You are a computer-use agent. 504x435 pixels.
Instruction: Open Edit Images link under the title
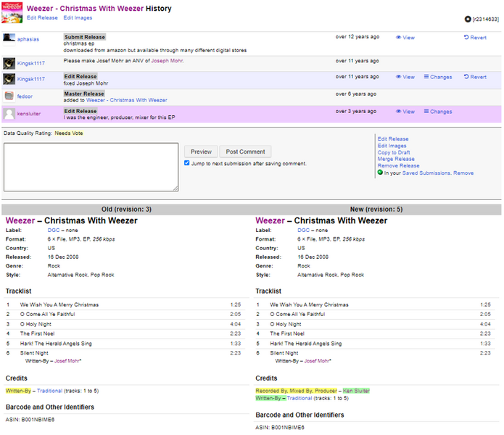78,17
